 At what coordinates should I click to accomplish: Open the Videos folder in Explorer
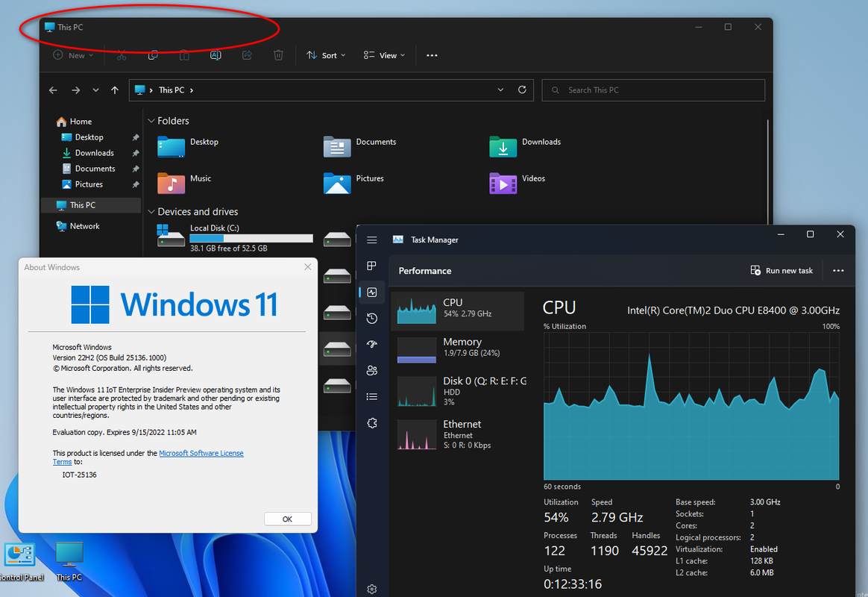(x=518, y=182)
